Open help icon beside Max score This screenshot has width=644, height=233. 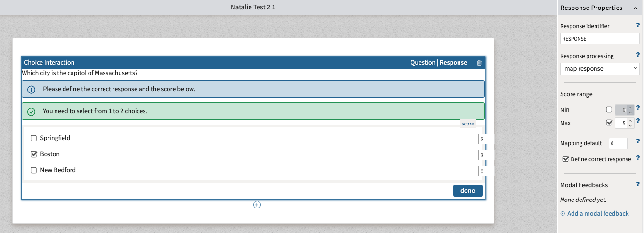tap(638, 121)
